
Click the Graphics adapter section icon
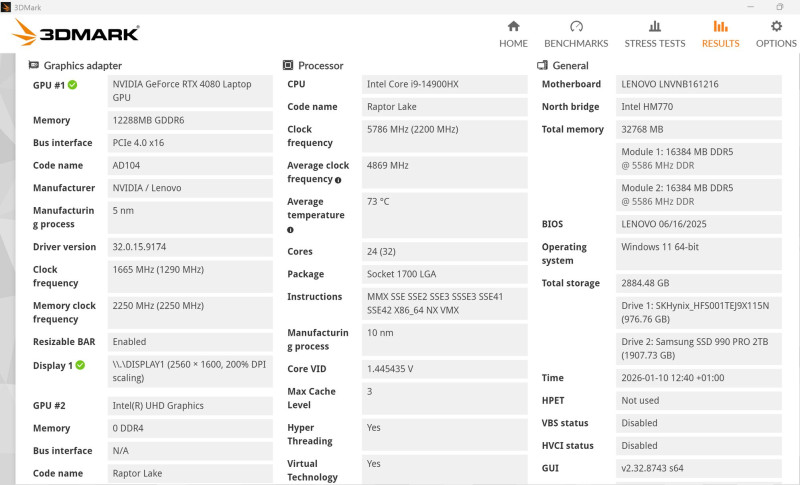pyautogui.click(x=34, y=65)
